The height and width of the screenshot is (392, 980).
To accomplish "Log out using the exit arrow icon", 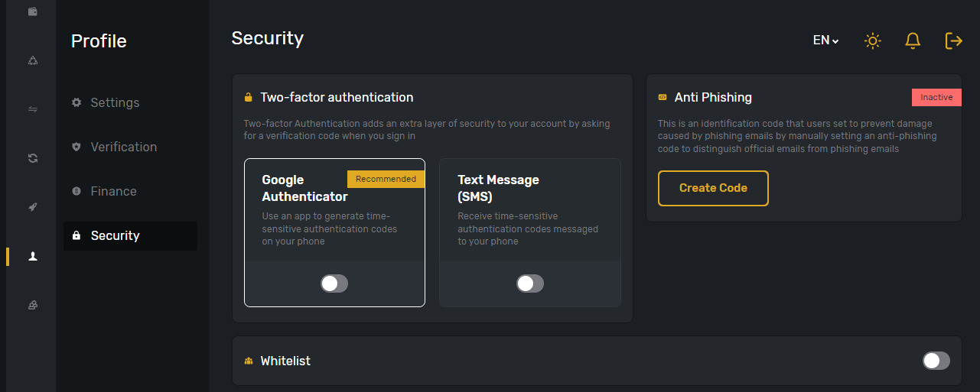I will 953,40.
